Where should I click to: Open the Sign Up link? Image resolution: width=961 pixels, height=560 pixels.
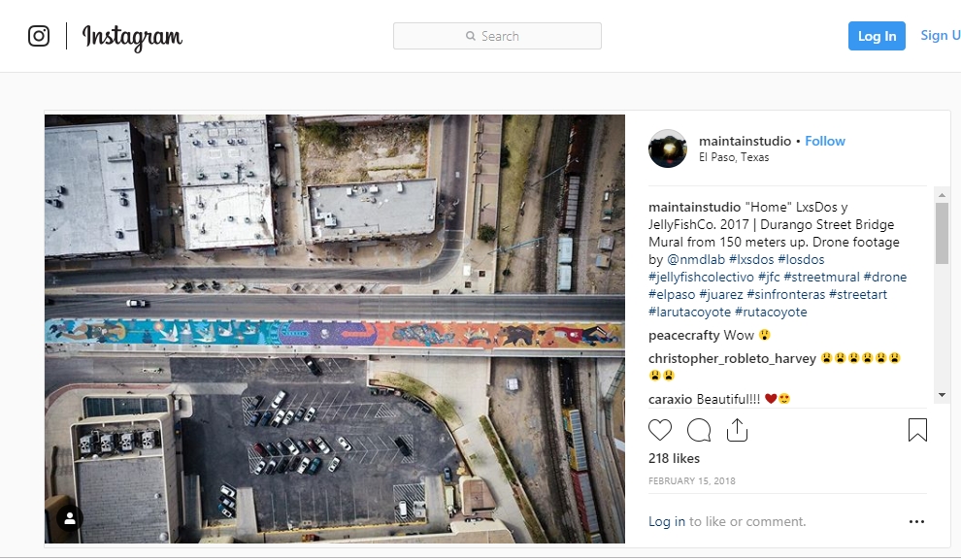coord(941,36)
